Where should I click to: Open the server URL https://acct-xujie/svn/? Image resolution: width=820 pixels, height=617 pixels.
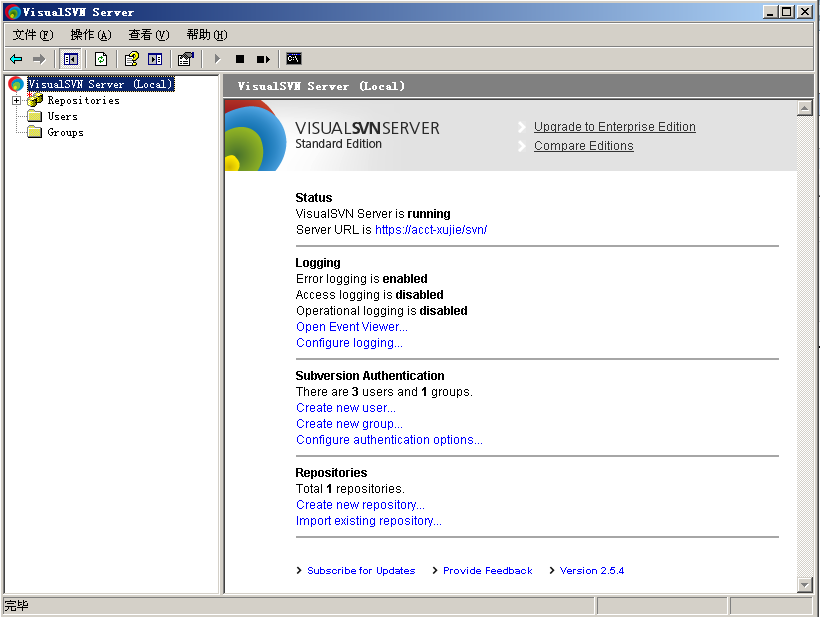(x=431, y=230)
